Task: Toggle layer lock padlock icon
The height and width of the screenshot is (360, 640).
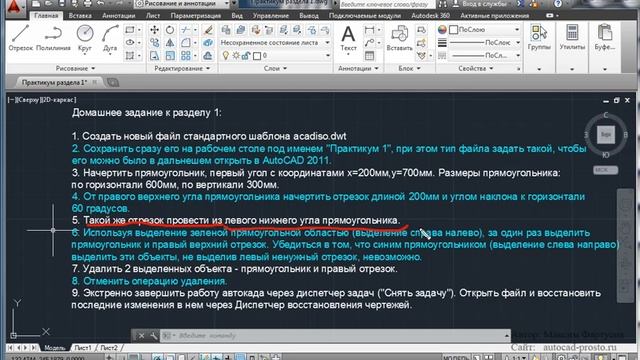Action: (x=246, y=56)
